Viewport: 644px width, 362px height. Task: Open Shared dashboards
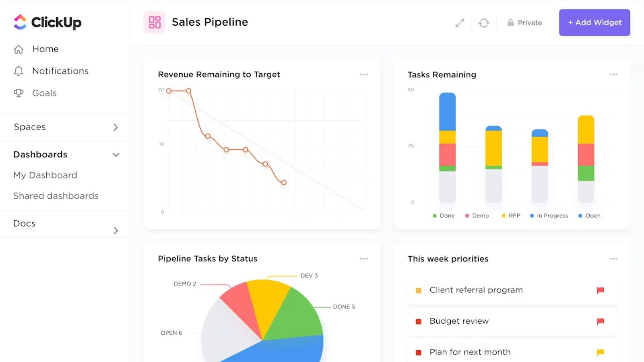pyautogui.click(x=56, y=196)
